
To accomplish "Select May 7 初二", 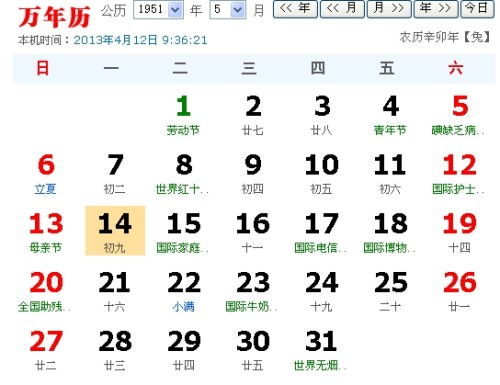I will point(115,173).
